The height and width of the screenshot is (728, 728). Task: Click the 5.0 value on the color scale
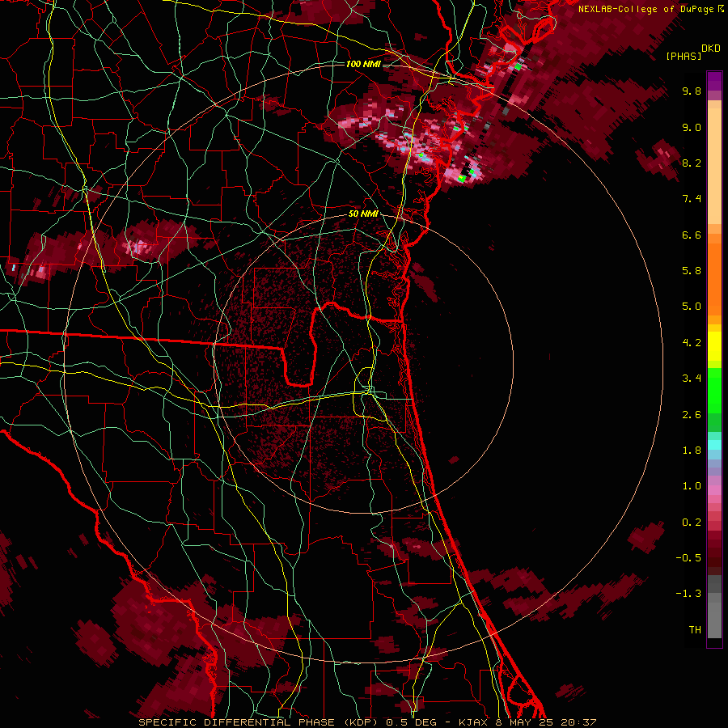click(692, 307)
